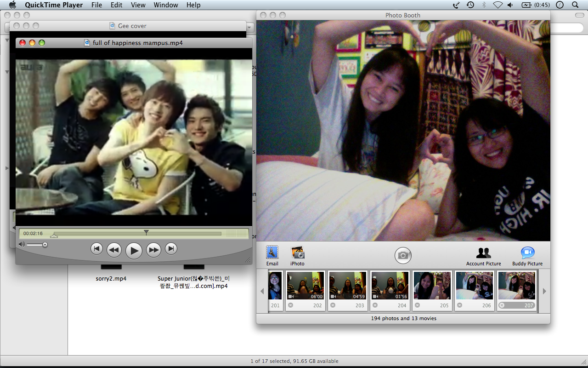Image resolution: width=588 pixels, height=368 pixels.
Task: Delete thumbnail 203 with its x button
Action: click(x=333, y=305)
